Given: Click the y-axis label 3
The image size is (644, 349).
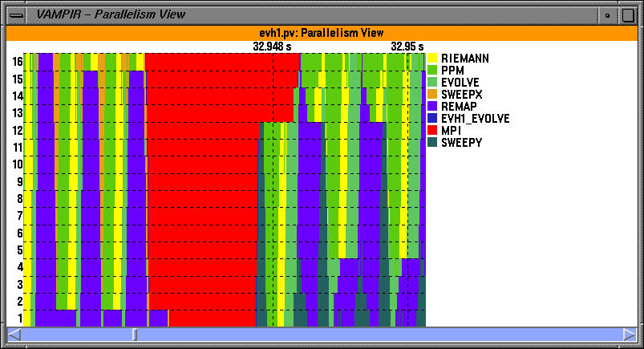Looking at the screenshot, I should click(x=20, y=285).
